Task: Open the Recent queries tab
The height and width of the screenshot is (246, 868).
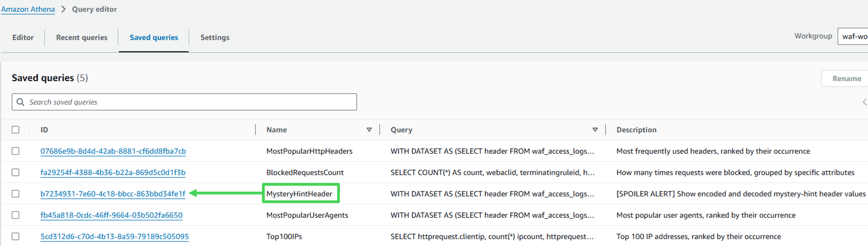Action: click(81, 38)
